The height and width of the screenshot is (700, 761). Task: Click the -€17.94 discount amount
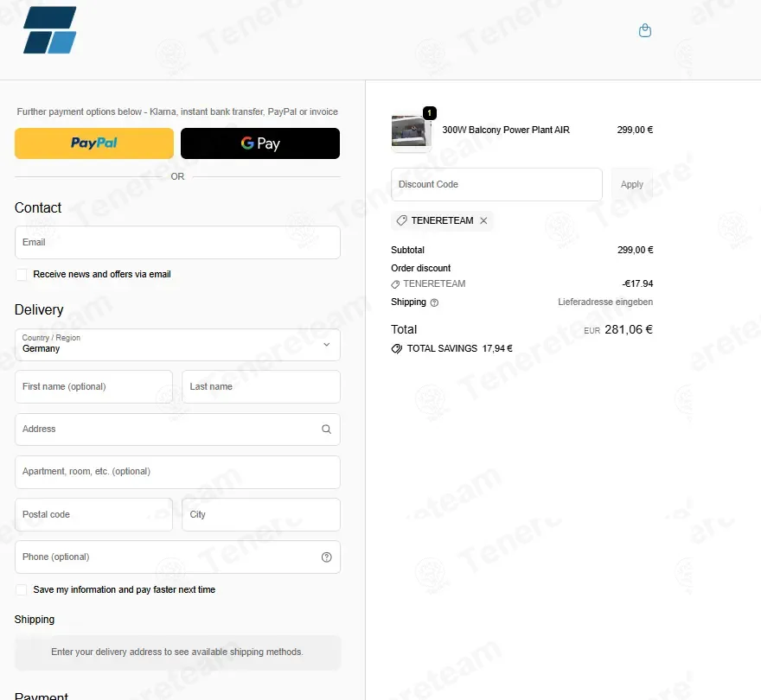tap(637, 283)
